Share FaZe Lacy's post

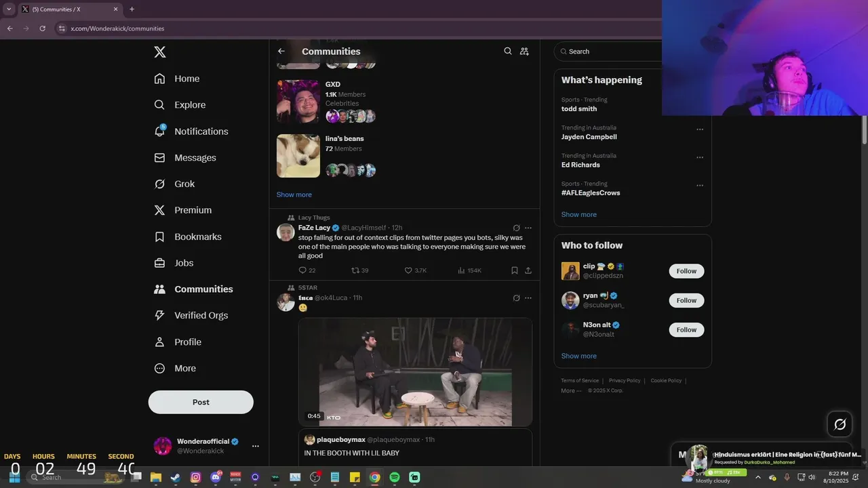click(x=528, y=270)
